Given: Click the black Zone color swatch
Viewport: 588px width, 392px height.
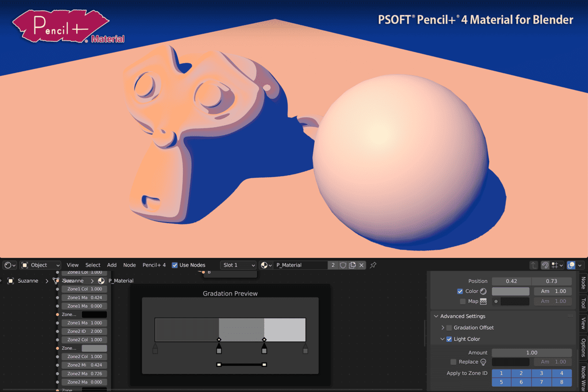Looking at the screenshot, I should pyautogui.click(x=94, y=315).
